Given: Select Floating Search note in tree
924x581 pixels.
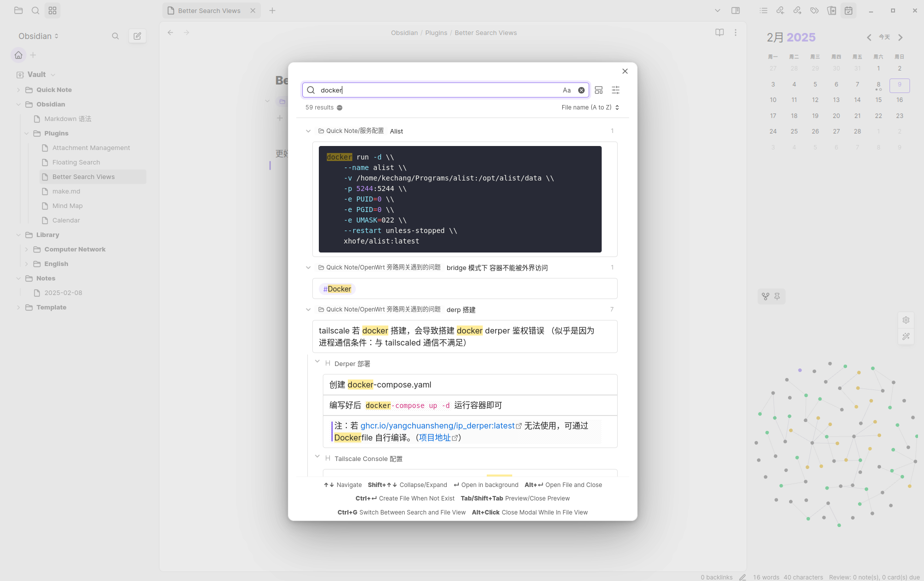Looking at the screenshot, I should pyautogui.click(x=76, y=162).
